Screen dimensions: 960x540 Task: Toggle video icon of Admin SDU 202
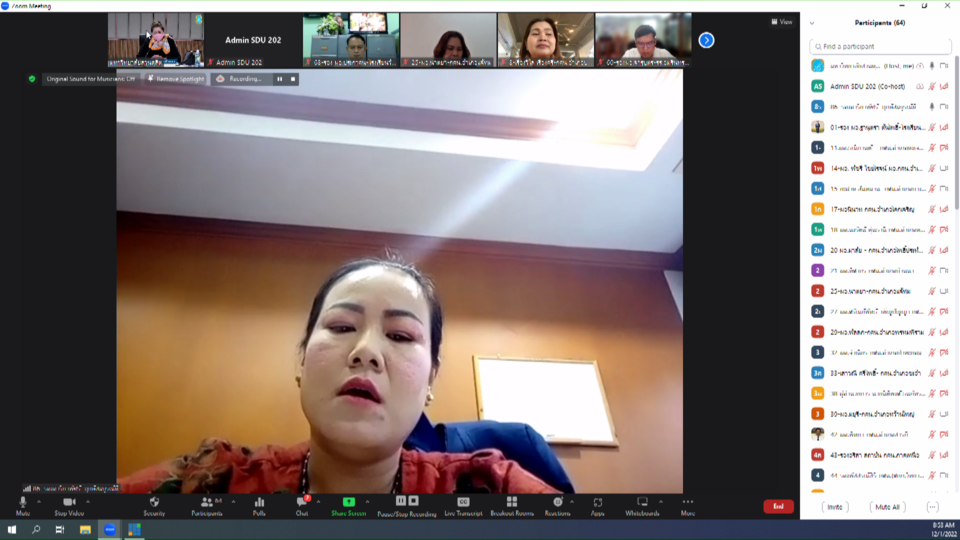coord(944,86)
